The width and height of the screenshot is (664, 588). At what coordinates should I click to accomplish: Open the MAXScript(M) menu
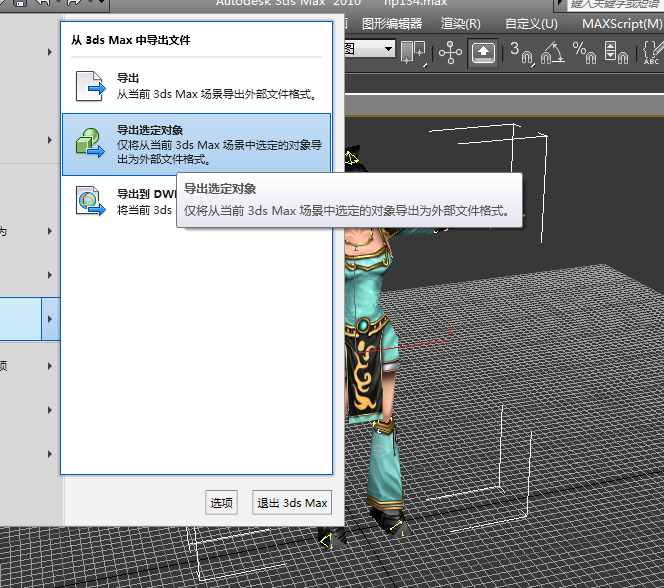click(x=622, y=24)
